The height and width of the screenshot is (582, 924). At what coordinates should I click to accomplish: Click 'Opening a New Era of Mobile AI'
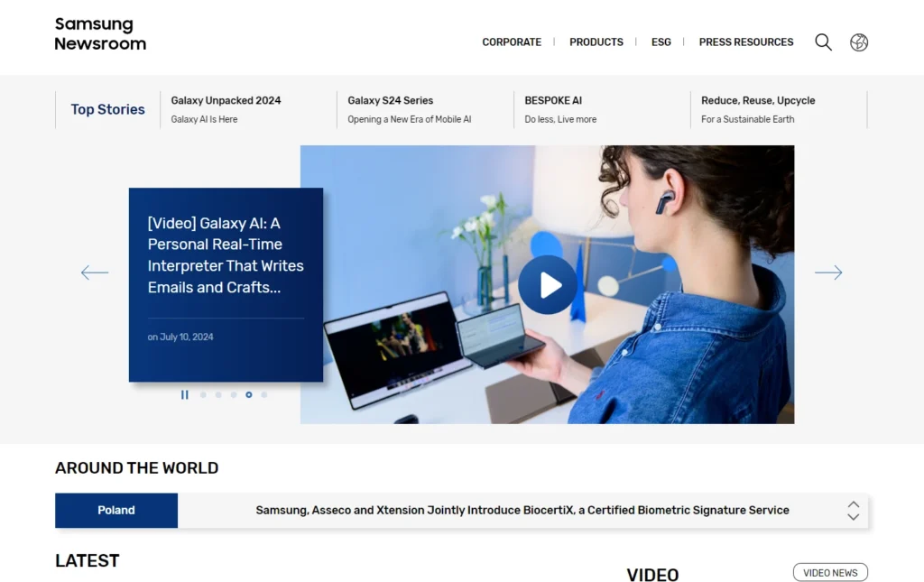click(x=409, y=120)
